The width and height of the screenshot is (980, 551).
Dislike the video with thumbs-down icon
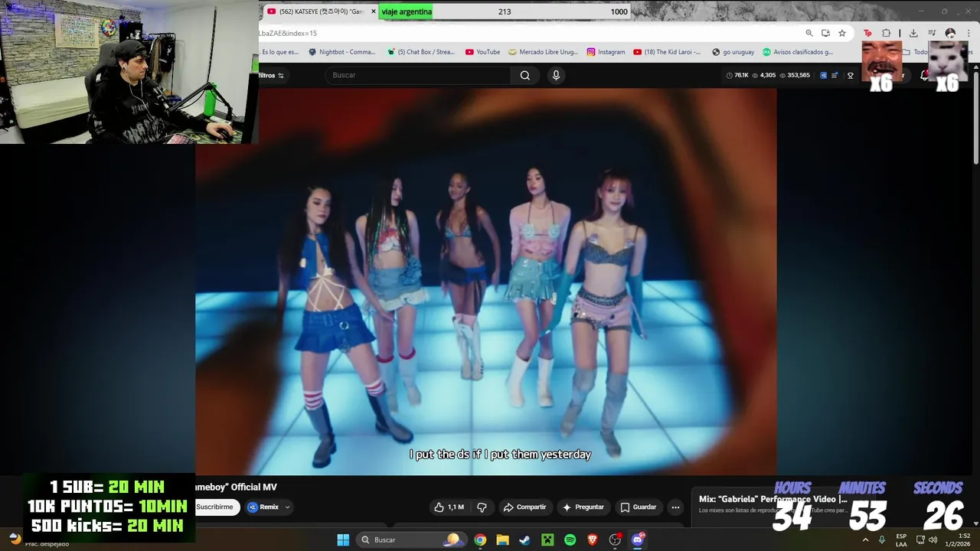coord(482,507)
